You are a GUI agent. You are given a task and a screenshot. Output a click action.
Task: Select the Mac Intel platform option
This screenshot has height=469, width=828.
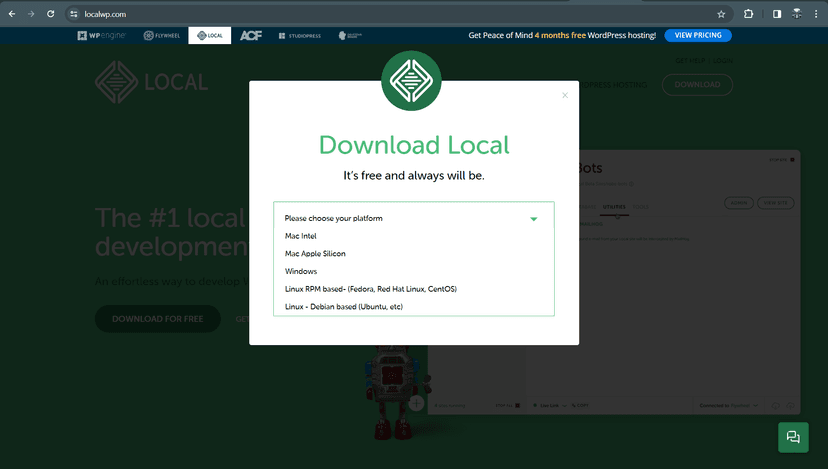[300, 236]
